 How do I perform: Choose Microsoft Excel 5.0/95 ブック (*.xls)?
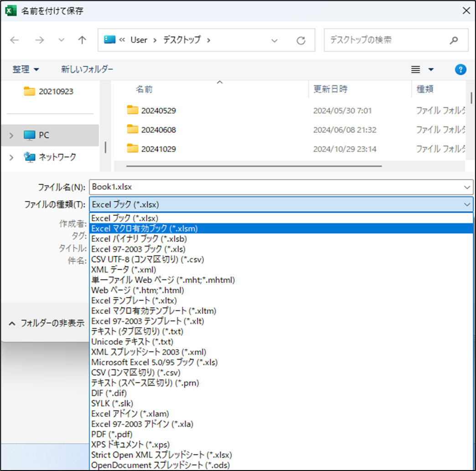(x=281, y=362)
